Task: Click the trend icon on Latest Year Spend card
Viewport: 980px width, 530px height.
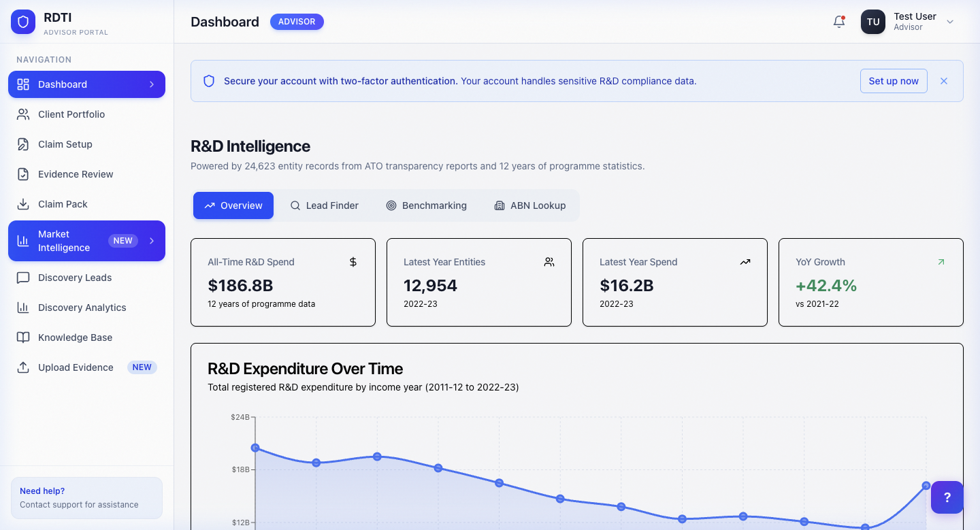Action: tap(745, 262)
